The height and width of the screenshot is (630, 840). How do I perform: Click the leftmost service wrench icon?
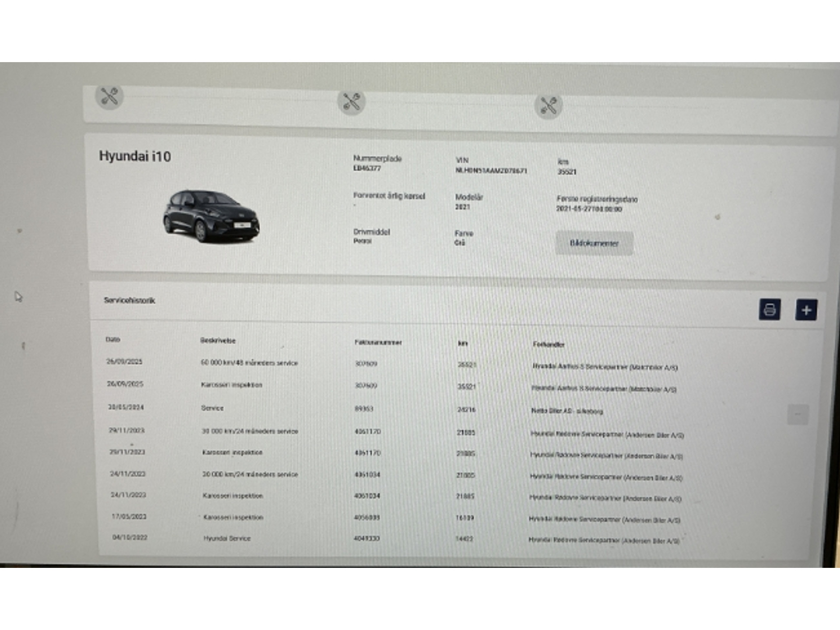(109, 96)
